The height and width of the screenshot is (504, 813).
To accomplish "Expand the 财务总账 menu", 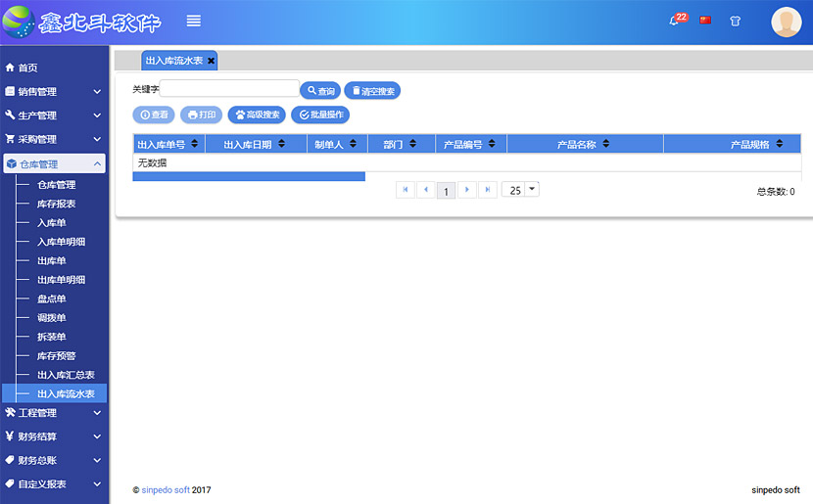I will 54,461.
